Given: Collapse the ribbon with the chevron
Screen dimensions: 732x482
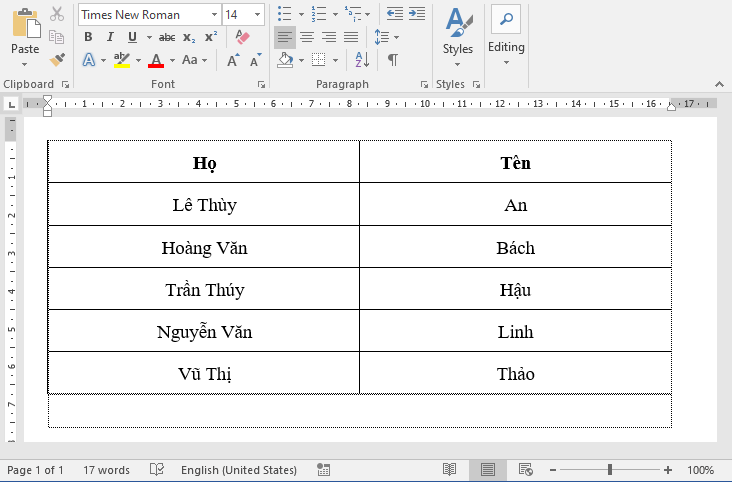Looking at the screenshot, I should point(719,85).
